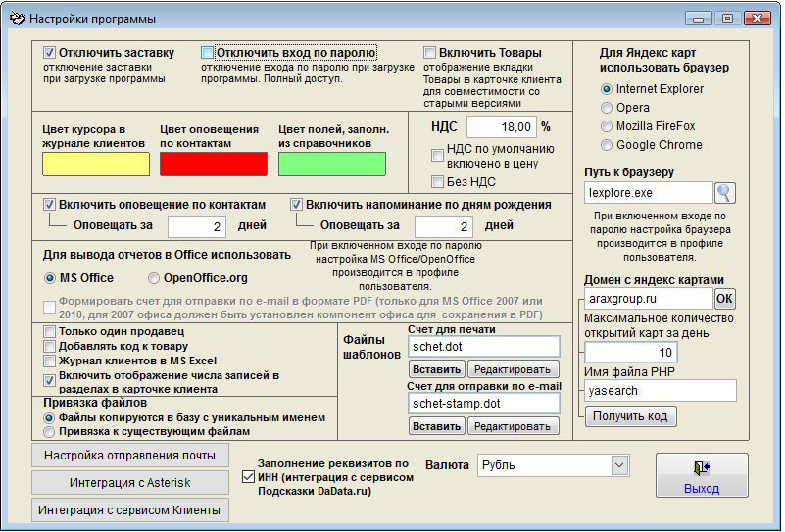Check the Только один продавец option
Viewport: 785px width, 532px height.
coord(49,331)
